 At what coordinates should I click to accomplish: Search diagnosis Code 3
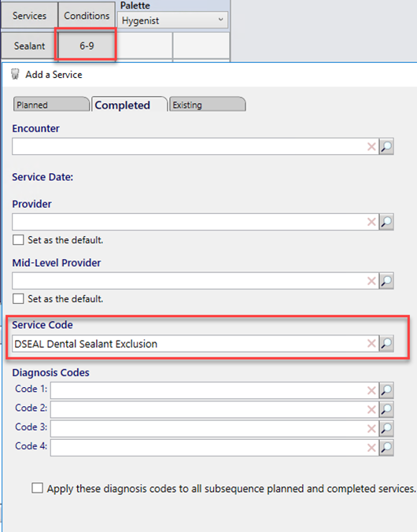coord(386,429)
